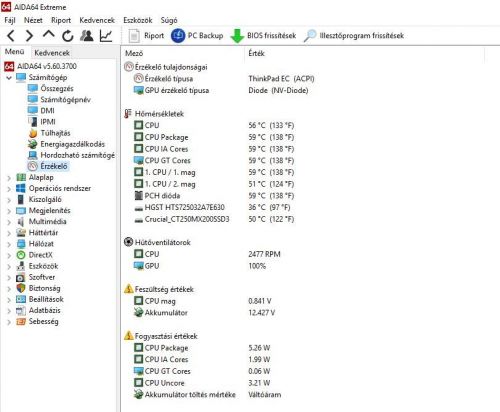This screenshot has height=412, width=500.
Task: Expand the Operációs rendszer node
Action: (9, 189)
